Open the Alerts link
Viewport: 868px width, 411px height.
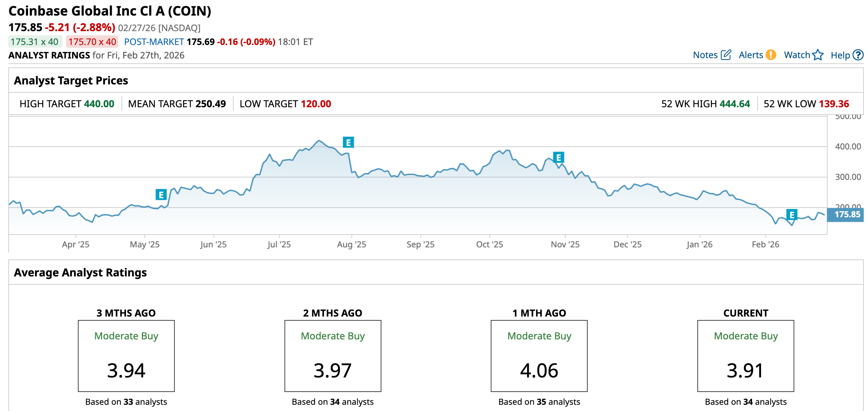click(751, 55)
